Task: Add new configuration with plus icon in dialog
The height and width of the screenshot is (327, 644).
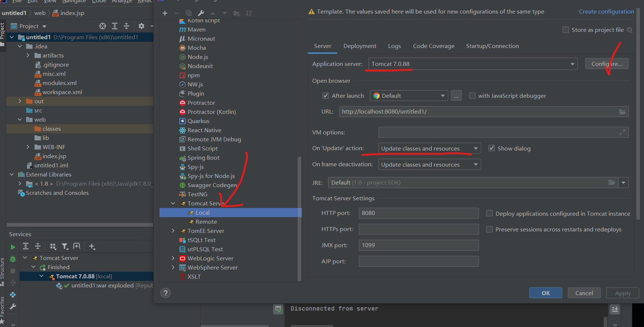Action: [165, 13]
